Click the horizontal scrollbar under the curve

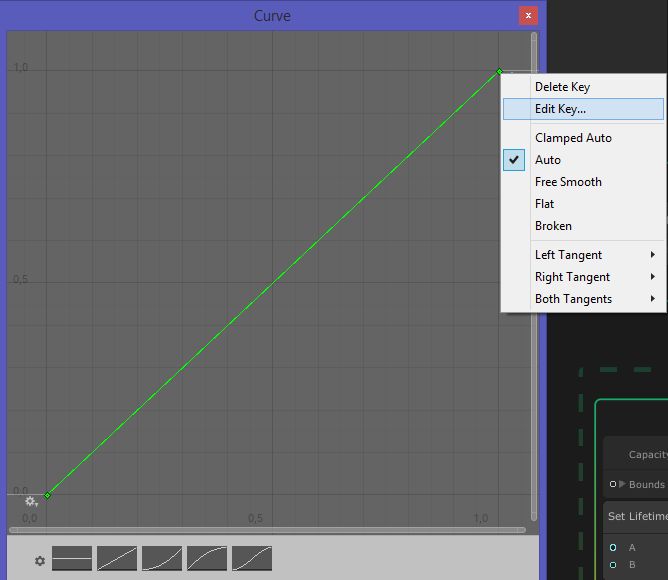[267, 529]
